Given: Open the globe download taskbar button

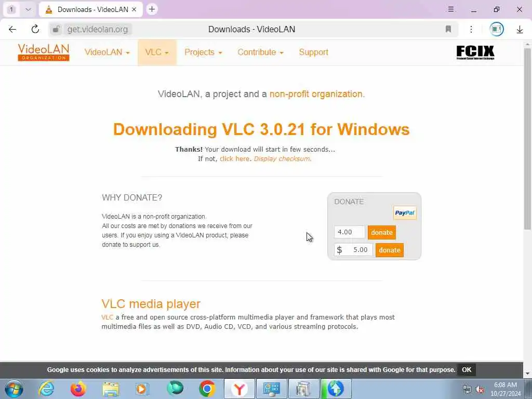Looking at the screenshot, I should pyautogui.click(x=336, y=389).
